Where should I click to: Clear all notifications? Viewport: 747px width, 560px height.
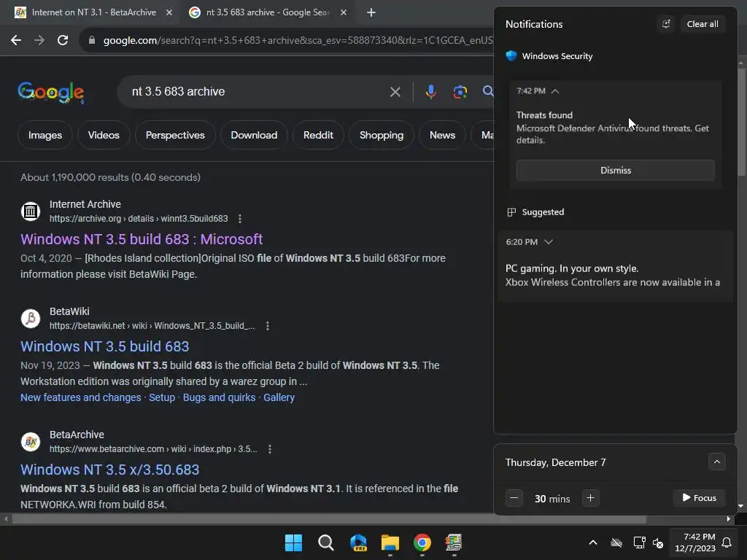click(x=703, y=24)
